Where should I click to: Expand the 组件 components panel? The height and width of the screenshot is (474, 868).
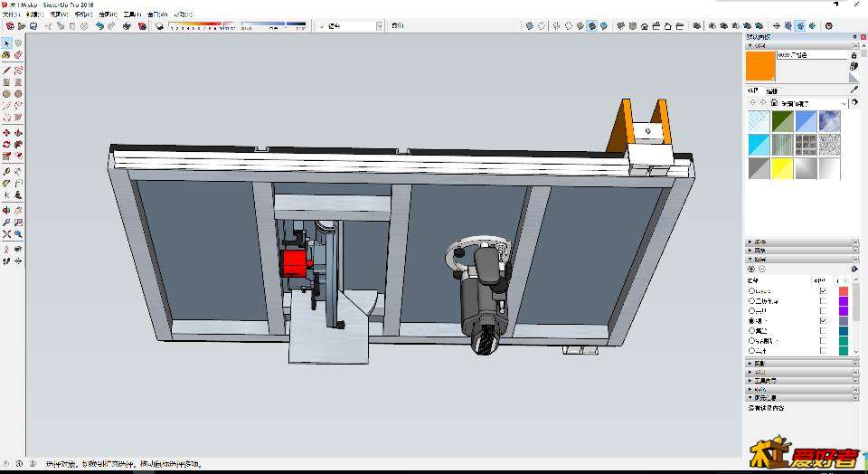(x=800, y=242)
